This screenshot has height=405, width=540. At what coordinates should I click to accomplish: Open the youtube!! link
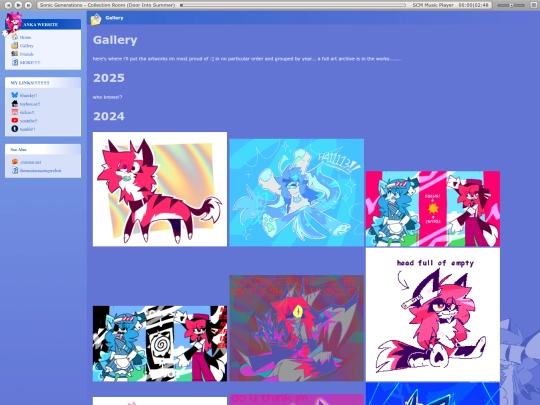28,121
